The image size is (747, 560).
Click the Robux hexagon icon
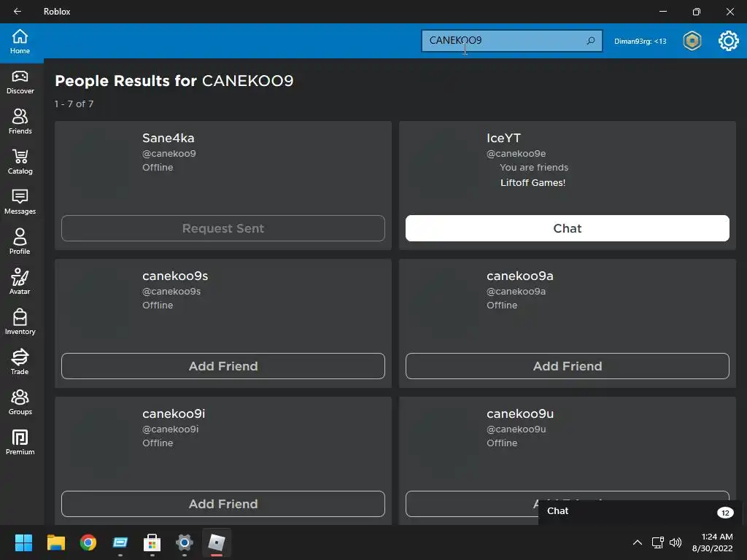point(692,41)
